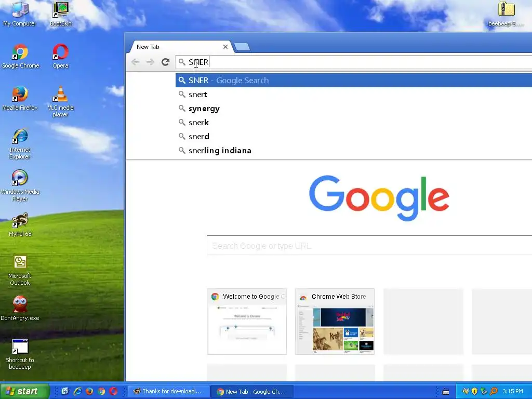Select the DontAngry.exe desktop icon
This screenshot has width=532, height=399.
tap(20, 308)
